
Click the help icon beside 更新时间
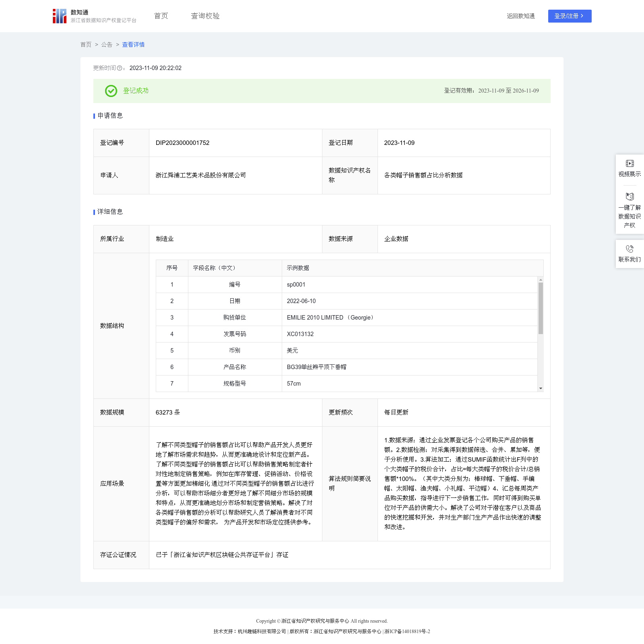[x=120, y=68]
